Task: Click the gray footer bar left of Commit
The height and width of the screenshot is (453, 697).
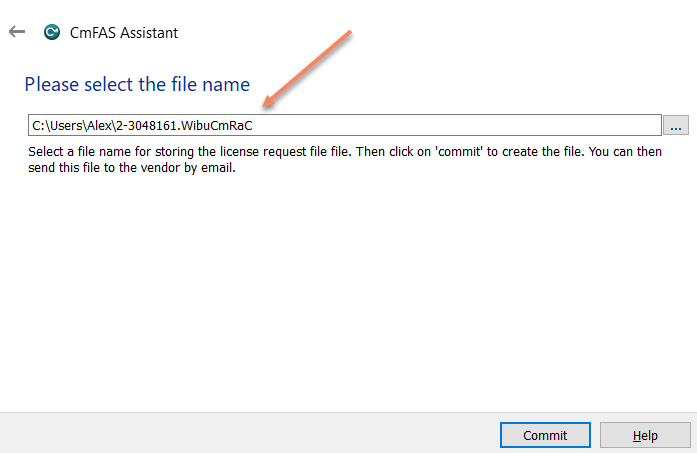Action: tap(250, 434)
